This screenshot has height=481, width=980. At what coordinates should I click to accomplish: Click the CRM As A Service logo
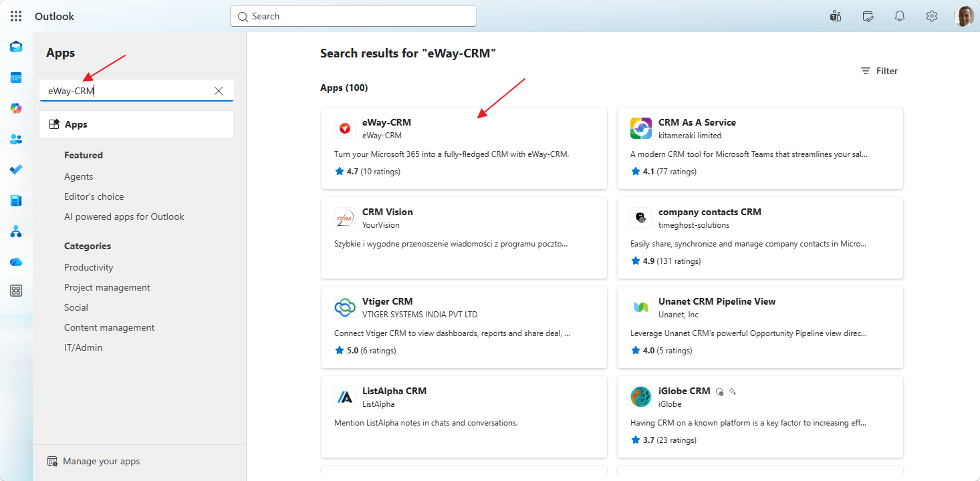(x=641, y=128)
